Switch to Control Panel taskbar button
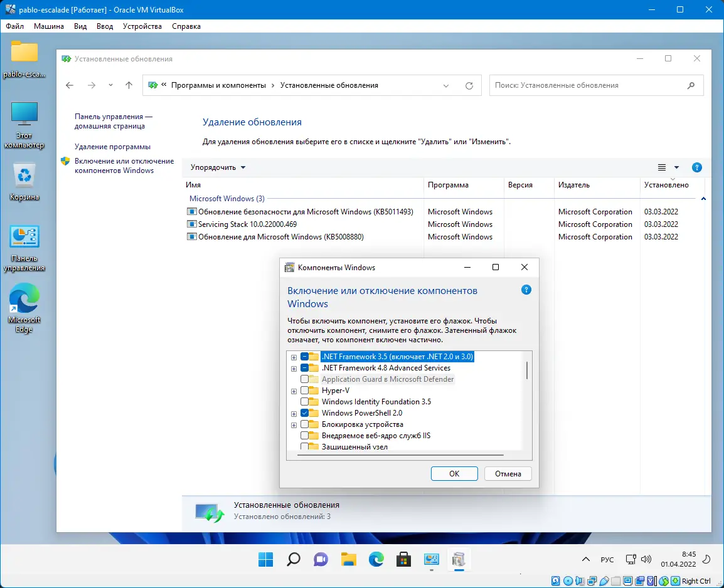724x588 pixels. point(431,559)
